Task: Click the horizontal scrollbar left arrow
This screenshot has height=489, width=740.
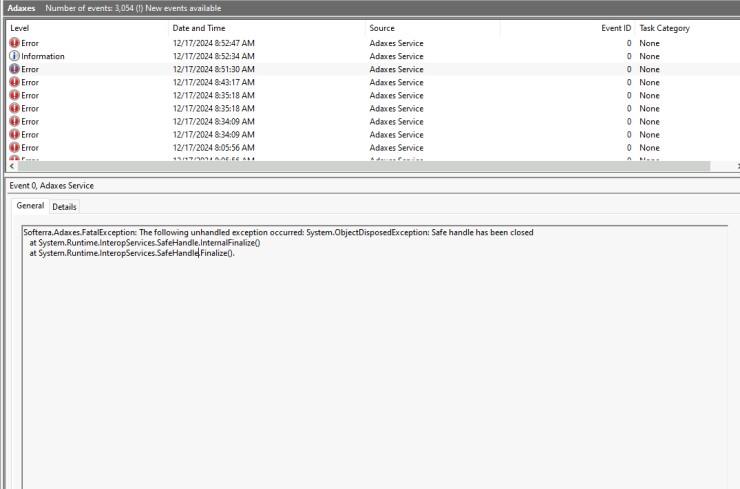Action: pos(12,166)
